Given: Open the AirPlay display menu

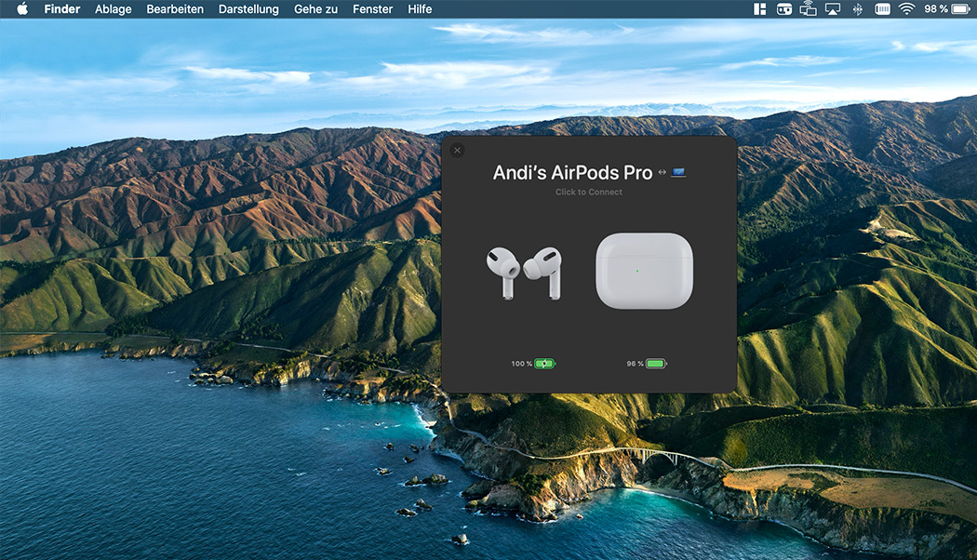Looking at the screenshot, I should pos(833,8).
